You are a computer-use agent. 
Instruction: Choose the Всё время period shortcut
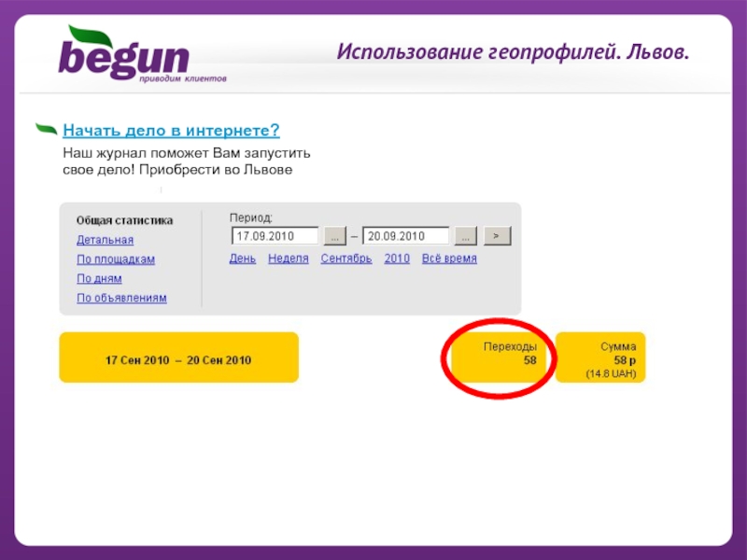click(x=449, y=259)
